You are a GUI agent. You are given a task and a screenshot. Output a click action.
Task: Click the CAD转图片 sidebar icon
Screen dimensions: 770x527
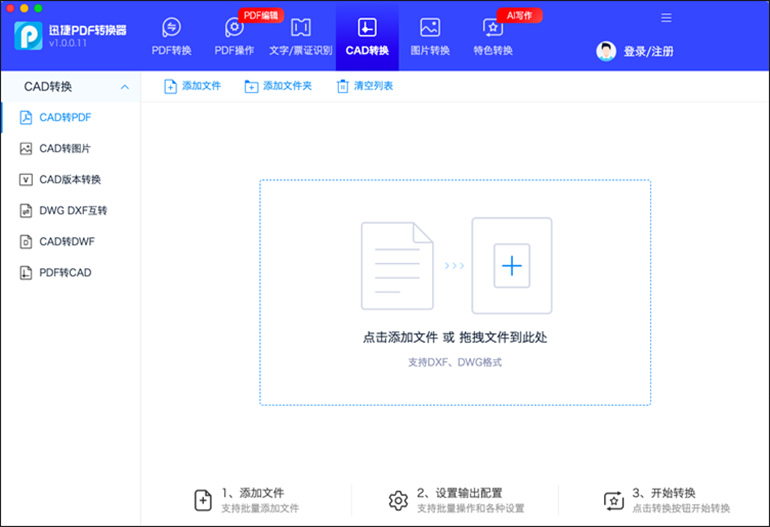(26, 148)
